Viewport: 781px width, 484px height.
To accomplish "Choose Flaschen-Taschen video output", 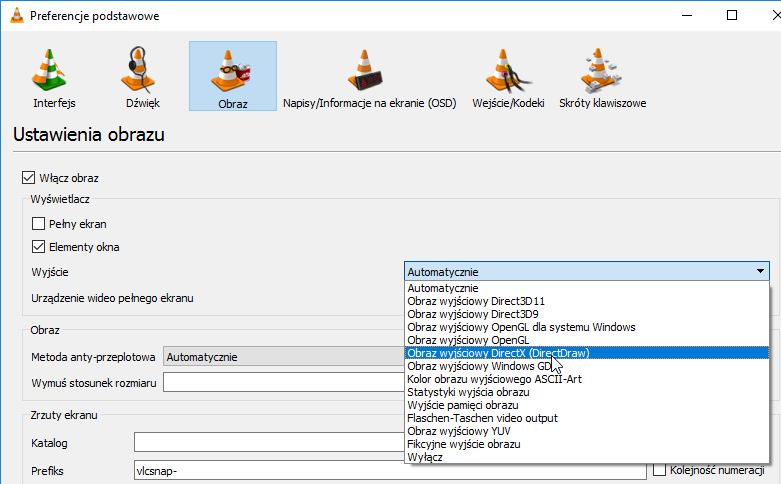I will coord(587,417).
